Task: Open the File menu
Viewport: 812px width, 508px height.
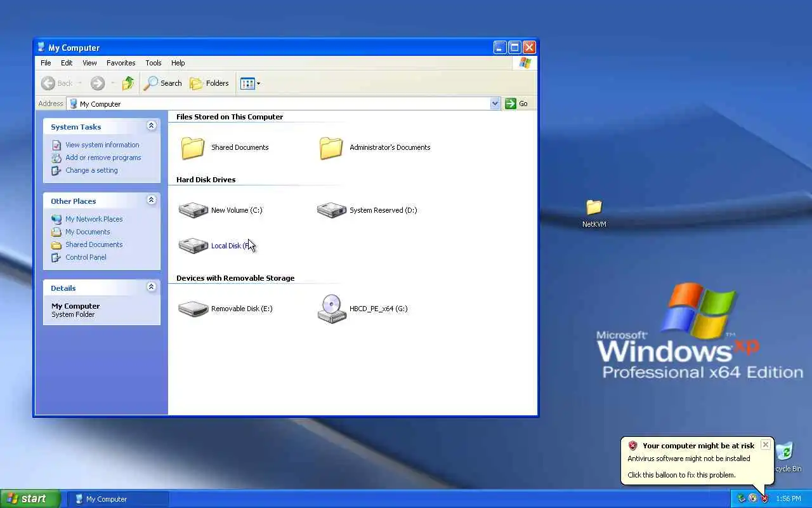Action: (x=46, y=63)
